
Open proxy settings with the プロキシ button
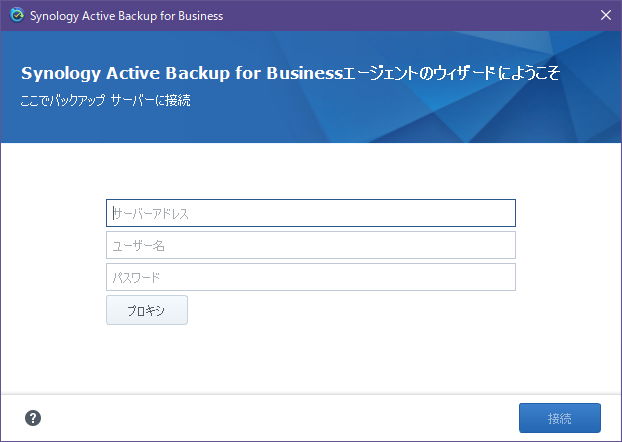(x=147, y=310)
